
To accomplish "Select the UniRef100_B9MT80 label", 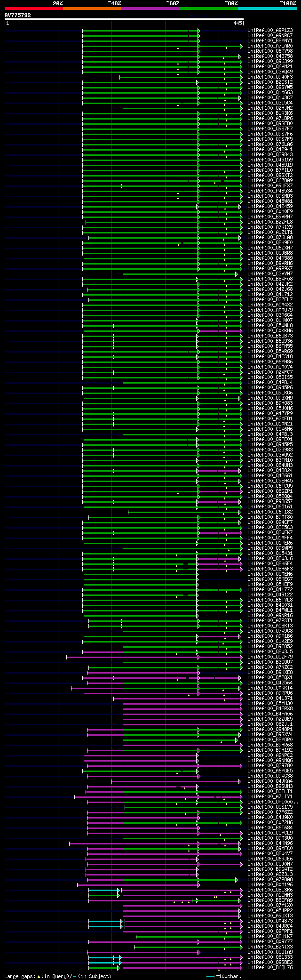I will click(x=270, y=517).
